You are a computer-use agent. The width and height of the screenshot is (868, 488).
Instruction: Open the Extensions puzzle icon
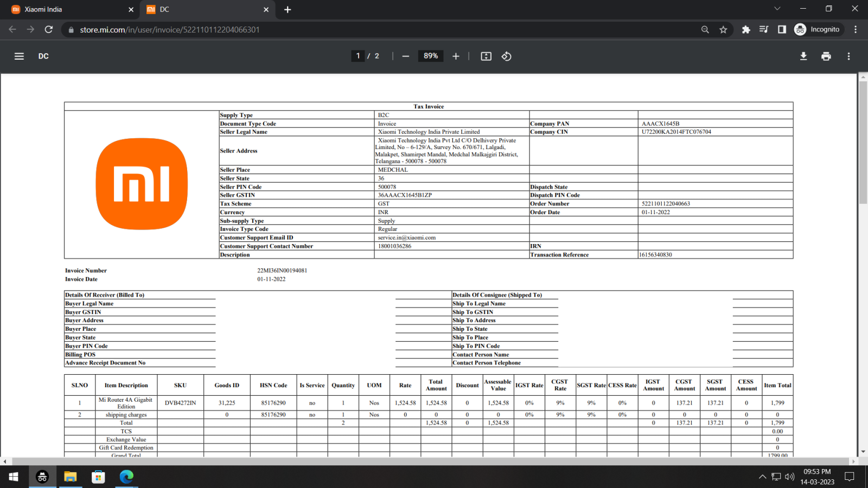coord(746,29)
